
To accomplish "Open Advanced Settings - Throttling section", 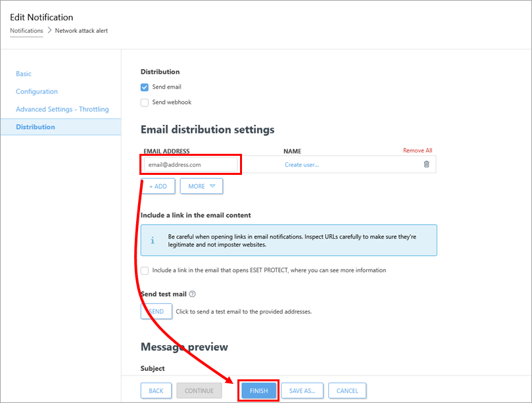I will click(62, 109).
